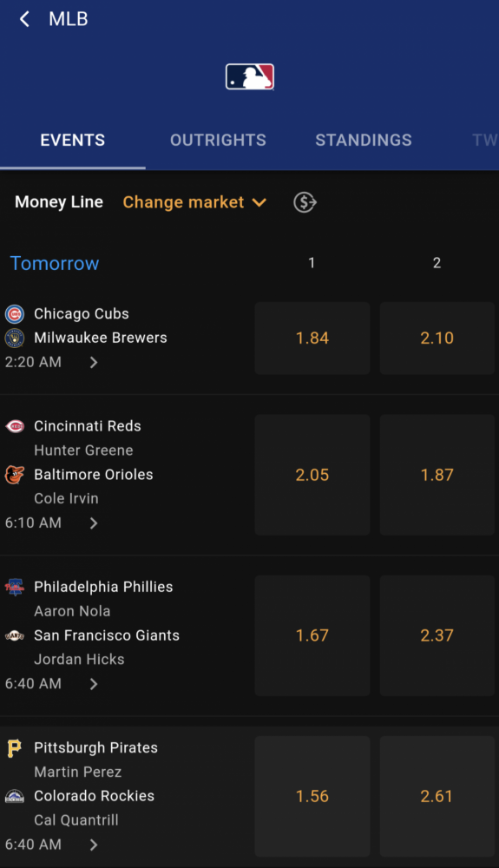Open the cash out dollar icon

[305, 202]
